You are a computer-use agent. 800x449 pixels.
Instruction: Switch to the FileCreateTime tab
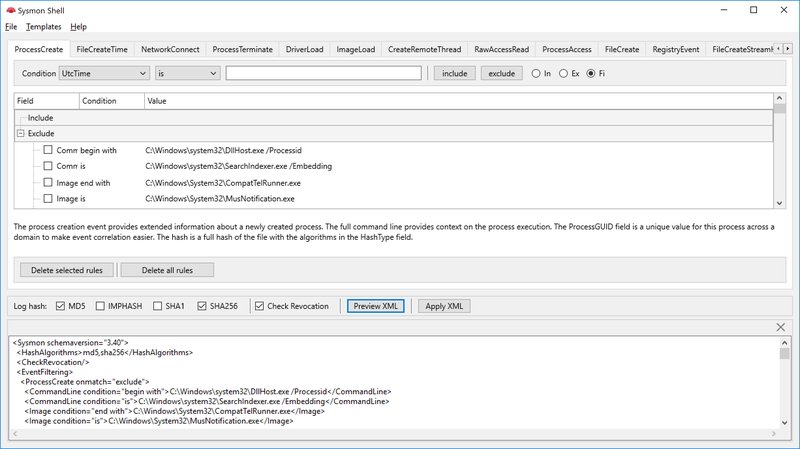(102, 49)
